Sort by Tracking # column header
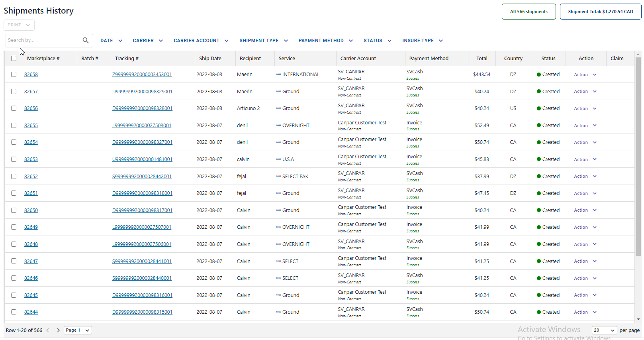 (127, 58)
